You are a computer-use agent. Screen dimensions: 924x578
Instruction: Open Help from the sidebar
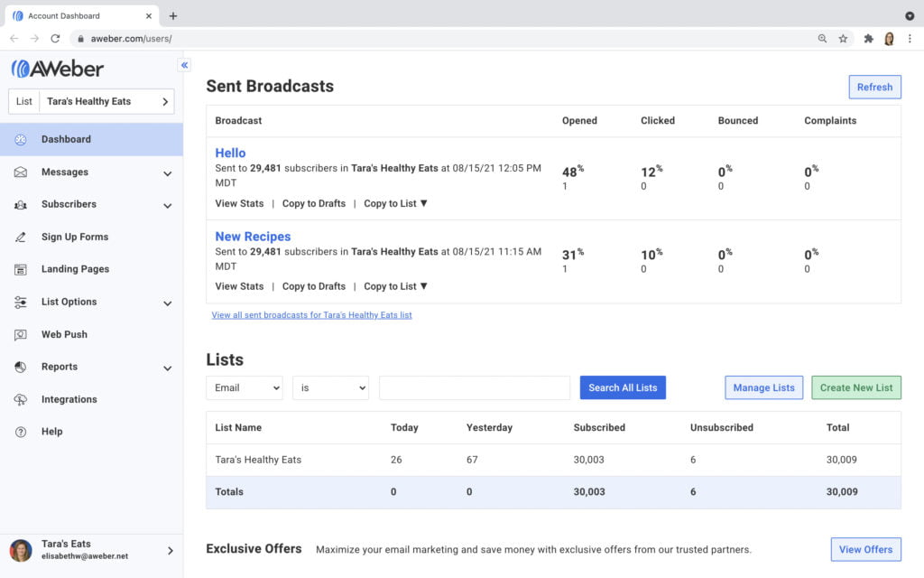pyautogui.click(x=51, y=432)
